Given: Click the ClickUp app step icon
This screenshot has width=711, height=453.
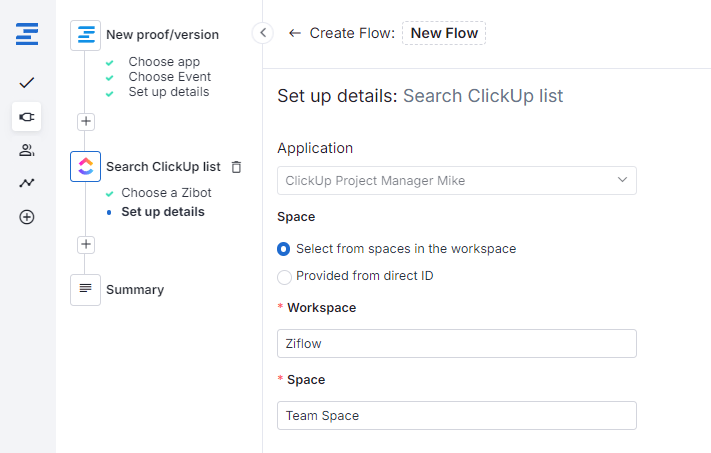Looking at the screenshot, I should (x=86, y=166).
